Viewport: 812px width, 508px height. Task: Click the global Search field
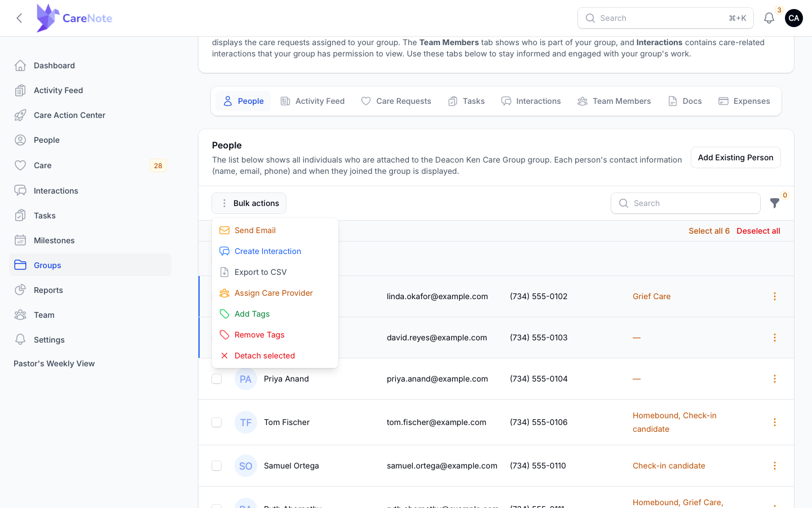pyautogui.click(x=665, y=18)
